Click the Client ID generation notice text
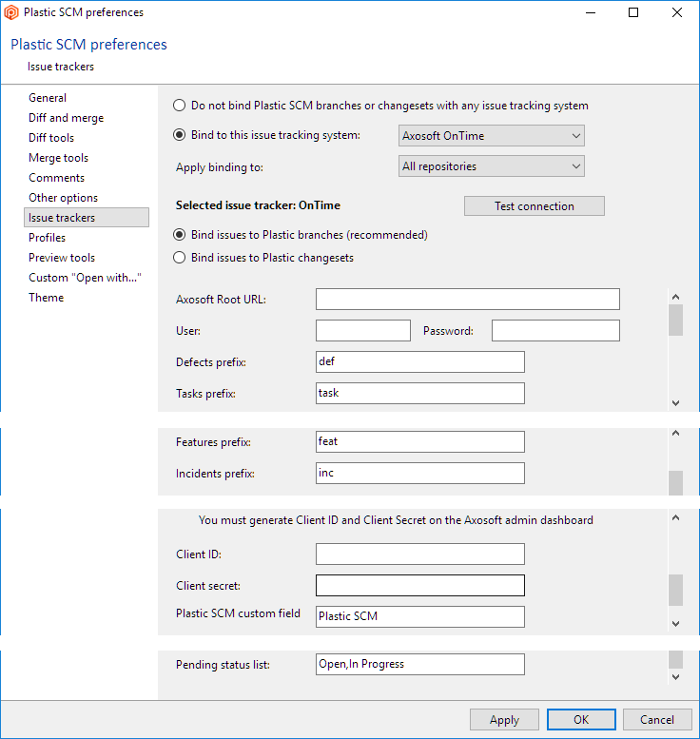Viewport: 700px width, 739px height. coord(396,520)
